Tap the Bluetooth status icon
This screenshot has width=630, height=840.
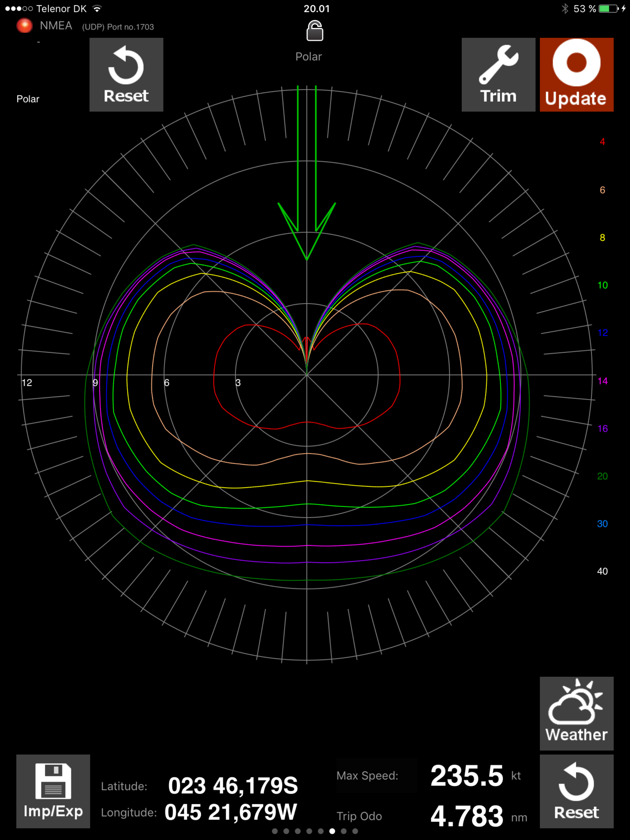[x=565, y=8]
